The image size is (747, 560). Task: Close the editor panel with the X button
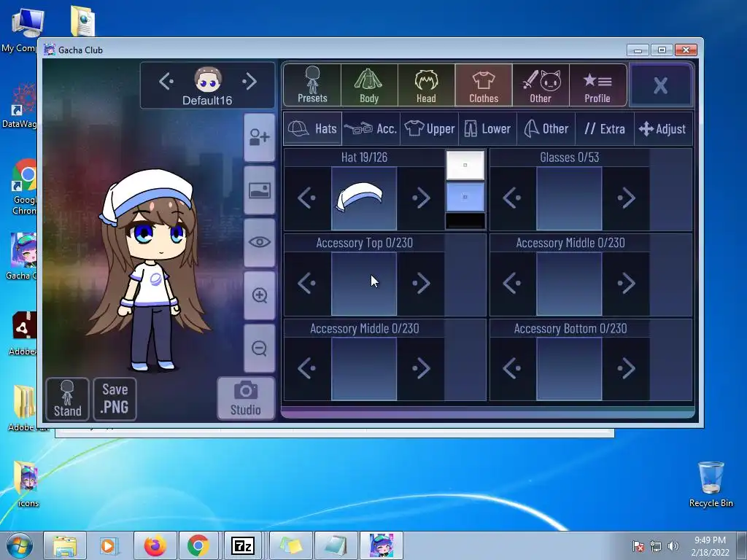click(661, 85)
